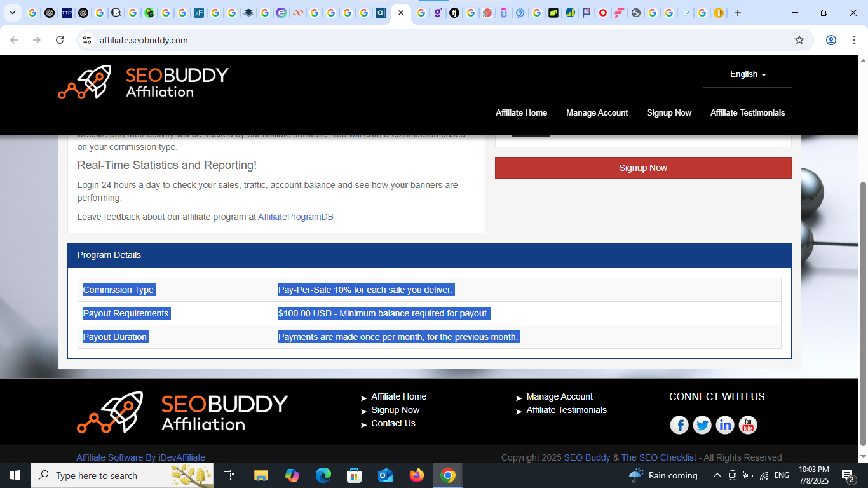This screenshot has width=868, height=488.
Task: Select Signup Now in top navigation
Action: (x=669, y=112)
